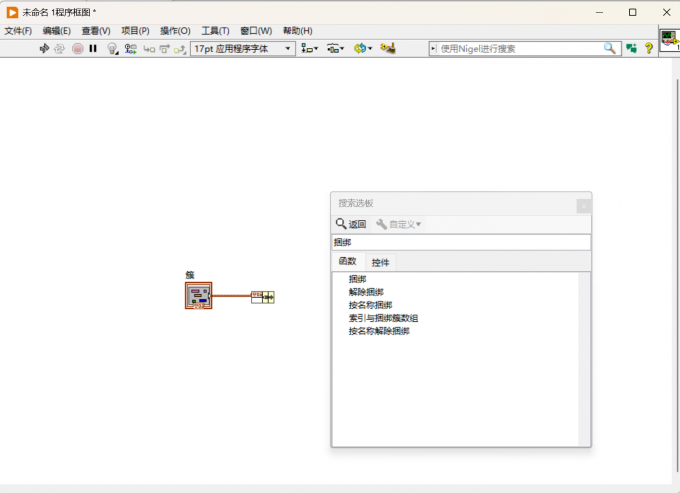Open the Reorder dropdown
The image size is (680, 493).
pyautogui.click(x=363, y=49)
